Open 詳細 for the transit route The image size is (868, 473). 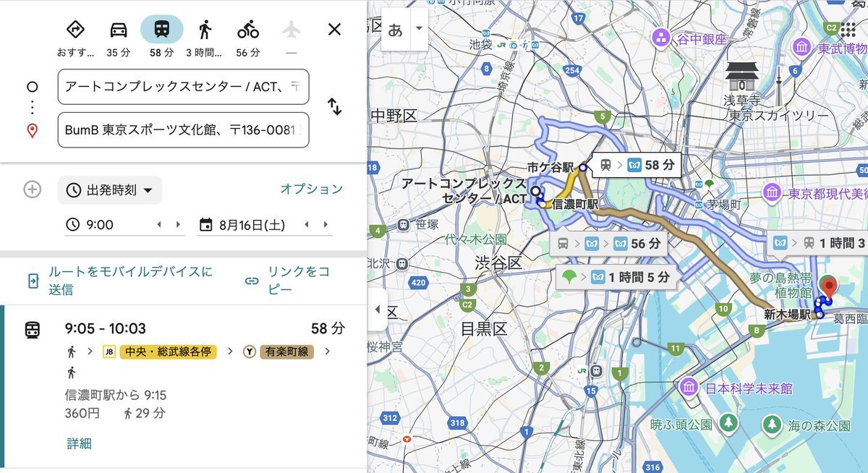click(78, 443)
